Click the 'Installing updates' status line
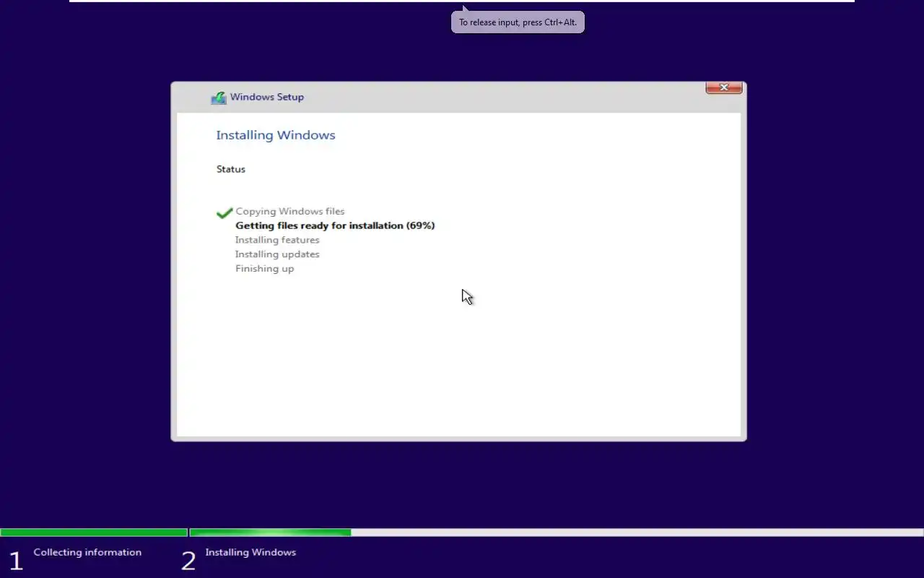This screenshot has height=578, width=924. click(x=277, y=254)
